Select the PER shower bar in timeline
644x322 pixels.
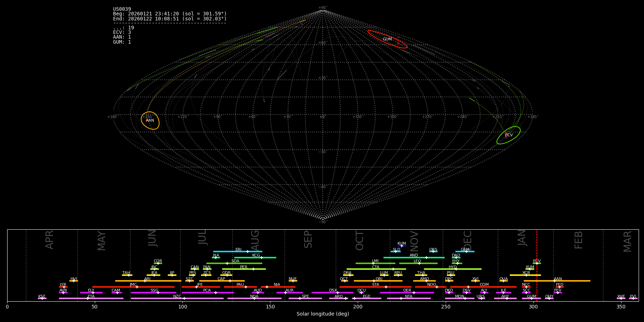(244, 269)
